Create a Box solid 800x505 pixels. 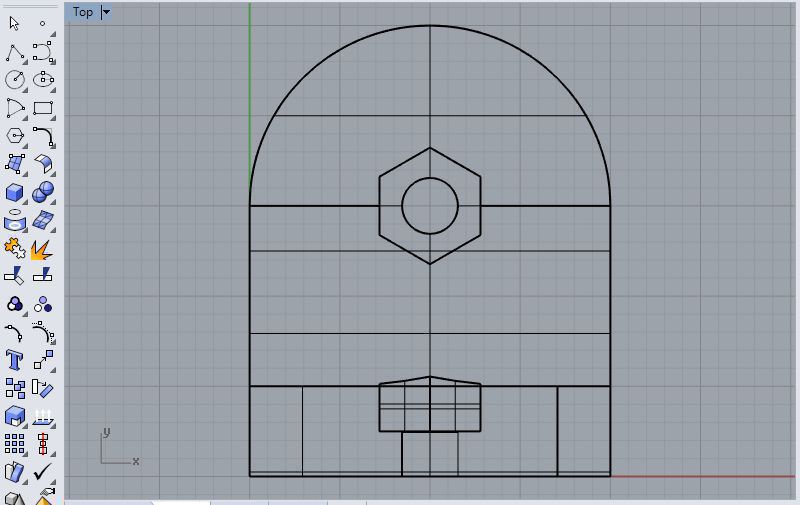pos(15,192)
